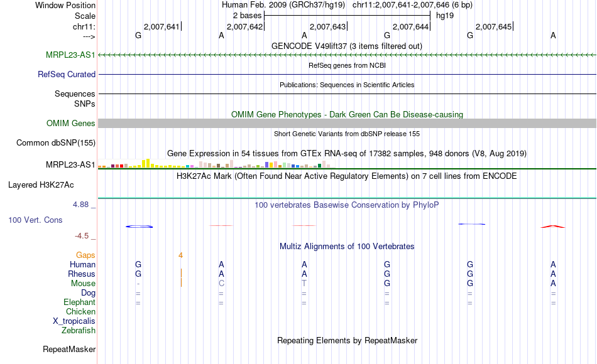597x364 pixels.
Task: Click the chr11:2,007,641-2,007,646 (6 bp) position text
Action: tap(412, 5)
